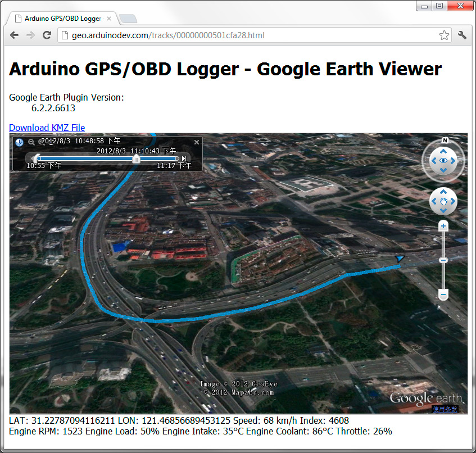Tilt view up with look joystick

coord(443,151)
